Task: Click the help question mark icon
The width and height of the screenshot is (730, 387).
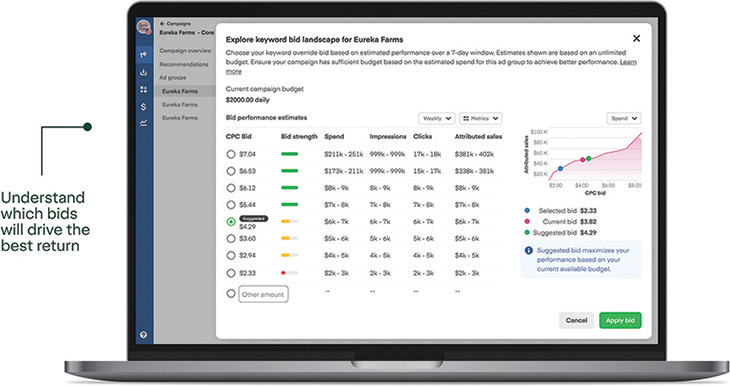Action: (143, 334)
